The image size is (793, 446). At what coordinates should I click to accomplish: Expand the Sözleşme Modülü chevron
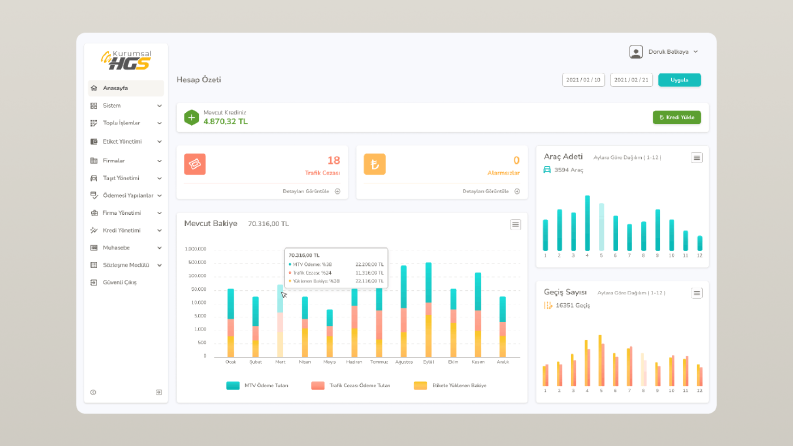(159, 265)
